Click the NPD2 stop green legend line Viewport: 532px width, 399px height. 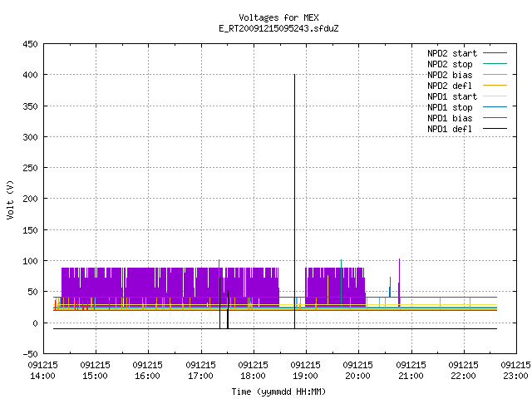coord(495,64)
